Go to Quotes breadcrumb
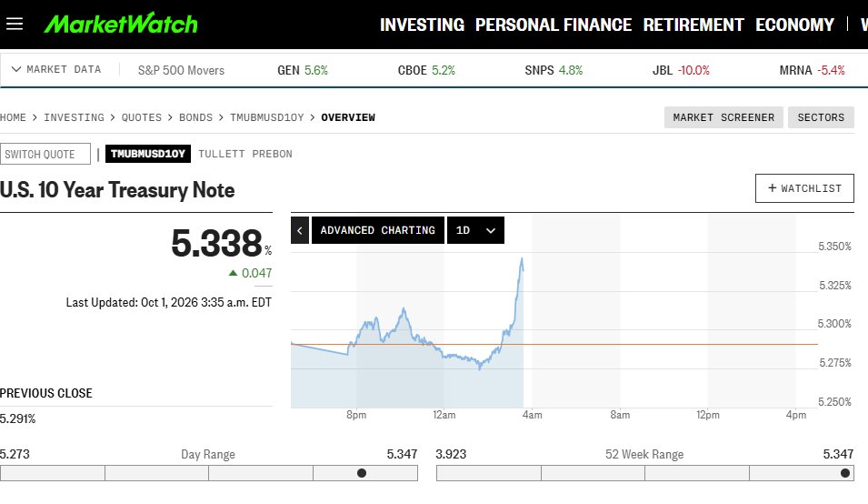868x504 pixels. (142, 117)
